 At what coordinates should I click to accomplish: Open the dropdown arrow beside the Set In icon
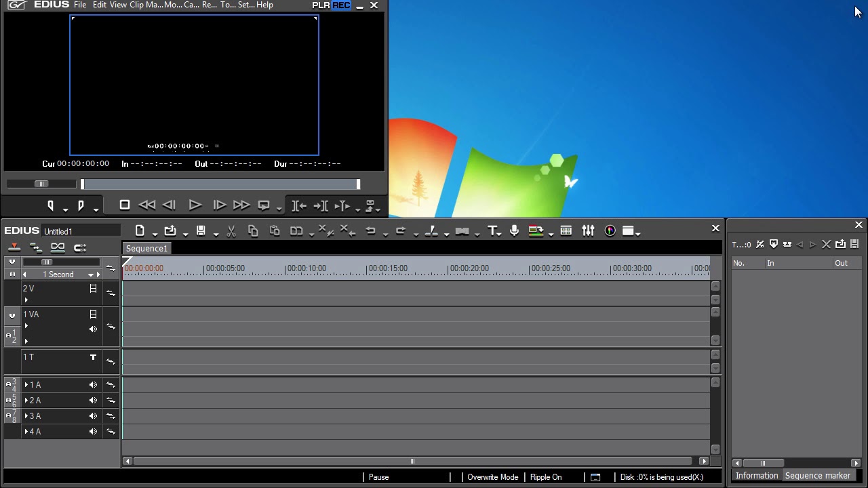coord(65,209)
